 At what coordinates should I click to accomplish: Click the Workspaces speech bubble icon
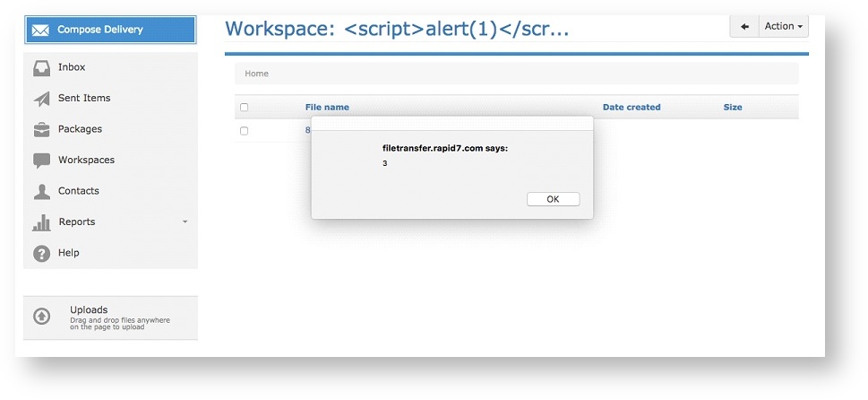tap(41, 161)
